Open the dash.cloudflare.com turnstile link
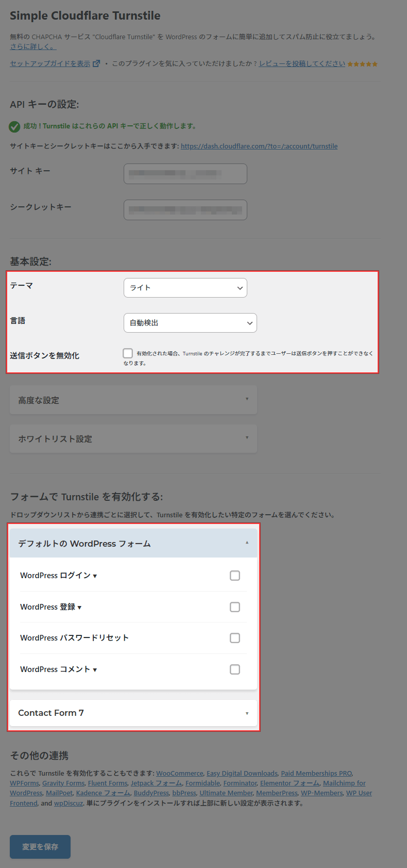The height and width of the screenshot is (868, 407). [x=259, y=146]
